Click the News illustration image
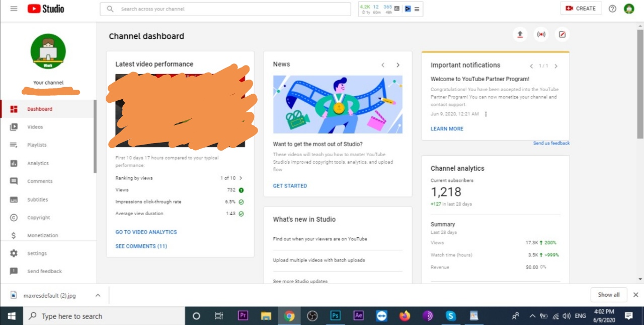The height and width of the screenshot is (325, 644). [x=338, y=104]
